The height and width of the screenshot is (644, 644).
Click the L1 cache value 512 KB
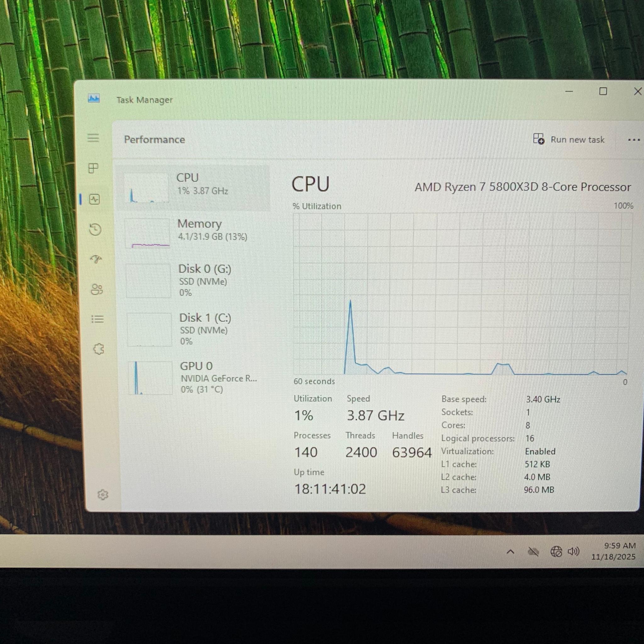click(537, 464)
